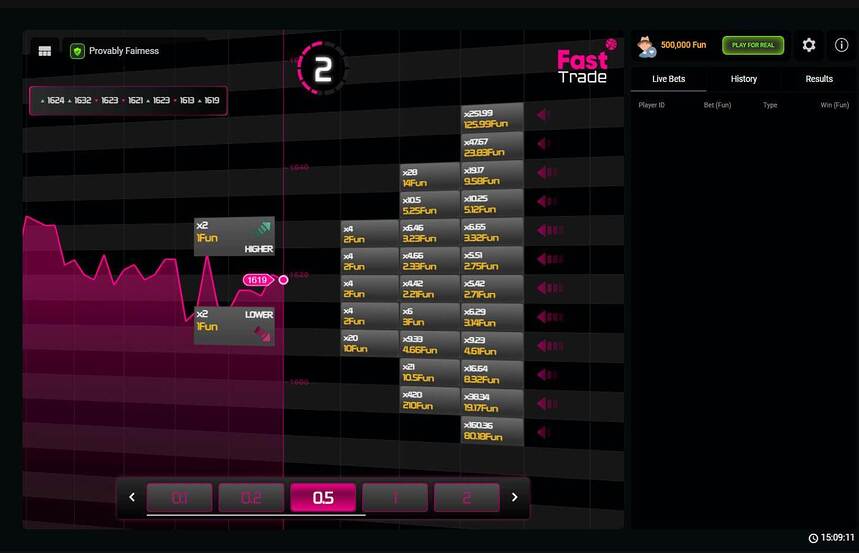Bet on x9.23 4.61Fun cell
The height and width of the screenshot is (553, 859).
[x=492, y=346]
